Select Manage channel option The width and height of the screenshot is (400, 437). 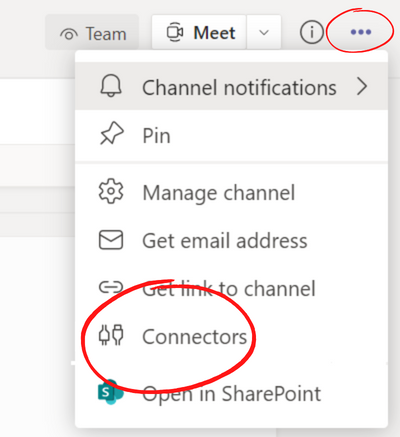tap(232, 192)
